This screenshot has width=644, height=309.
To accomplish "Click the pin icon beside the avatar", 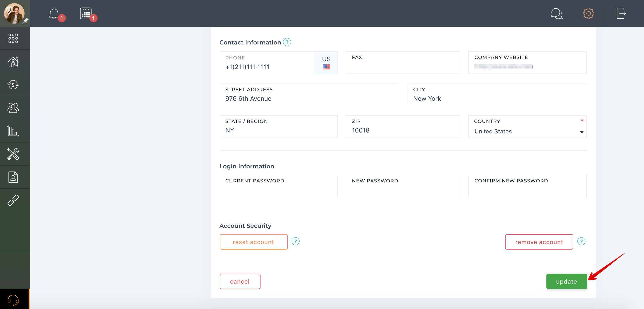I will pos(25,21).
